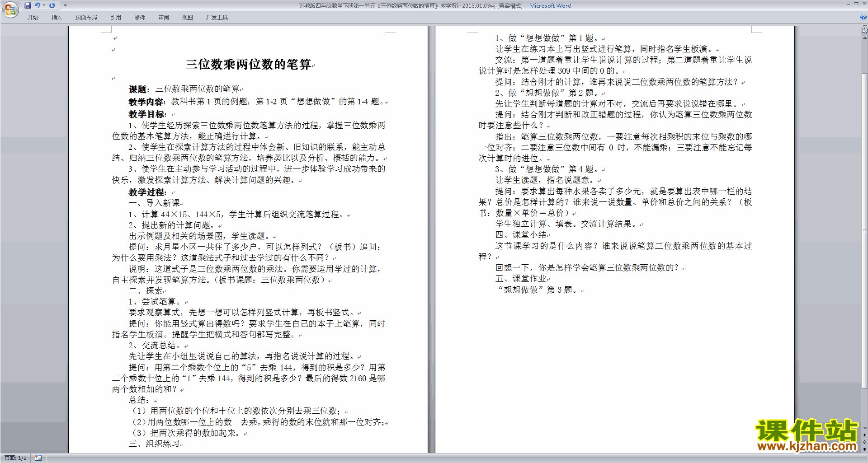Click the Previous Page double-arrow button
The image size is (868, 463).
(865, 435)
